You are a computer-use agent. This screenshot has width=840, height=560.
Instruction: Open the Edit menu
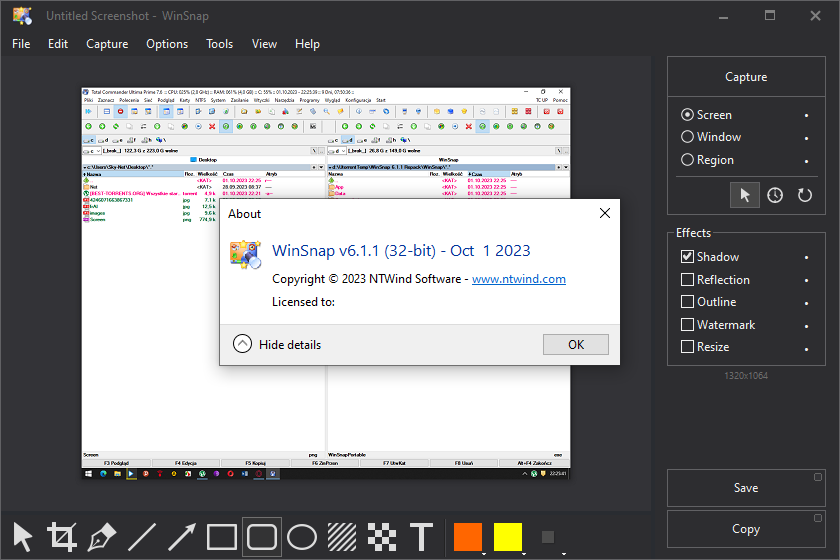coord(58,44)
